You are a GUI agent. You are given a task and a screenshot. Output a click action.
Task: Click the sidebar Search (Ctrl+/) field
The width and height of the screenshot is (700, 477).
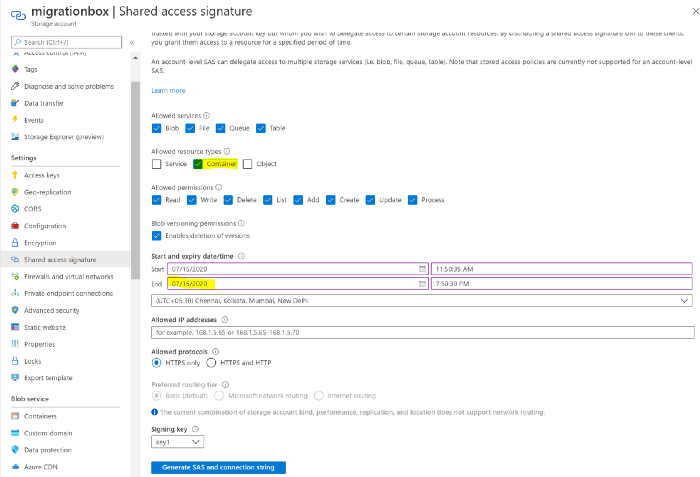pyautogui.click(x=67, y=42)
